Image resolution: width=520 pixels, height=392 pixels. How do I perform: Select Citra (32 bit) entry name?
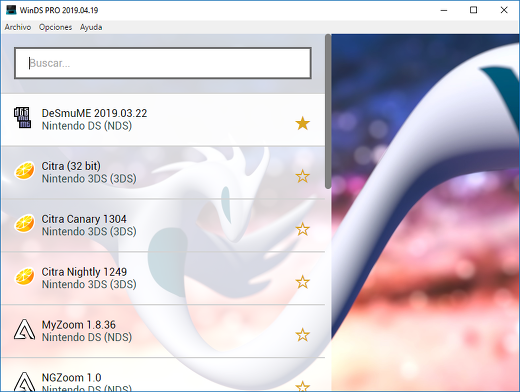click(71, 166)
